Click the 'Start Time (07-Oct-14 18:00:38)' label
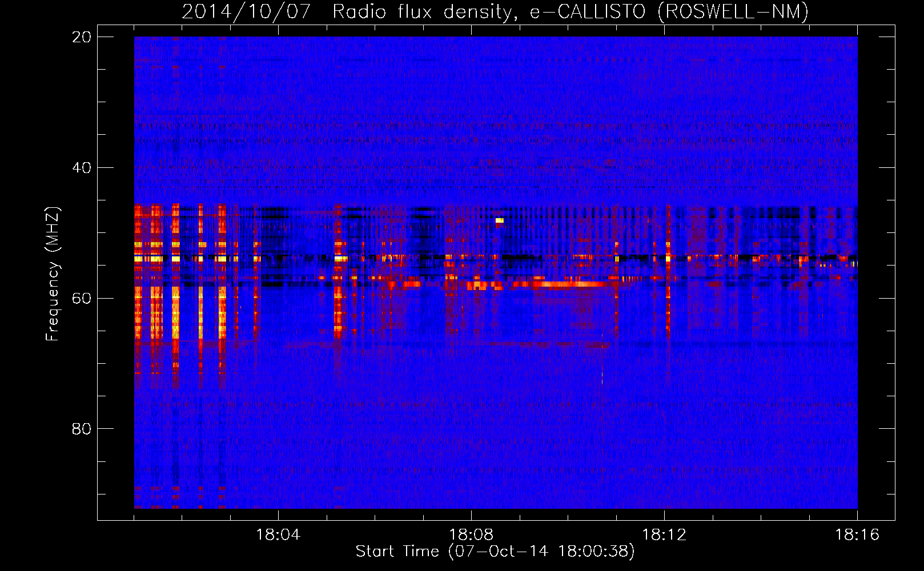Image resolution: width=924 pixels, height=571 pixels. click(x=495, y=552)
